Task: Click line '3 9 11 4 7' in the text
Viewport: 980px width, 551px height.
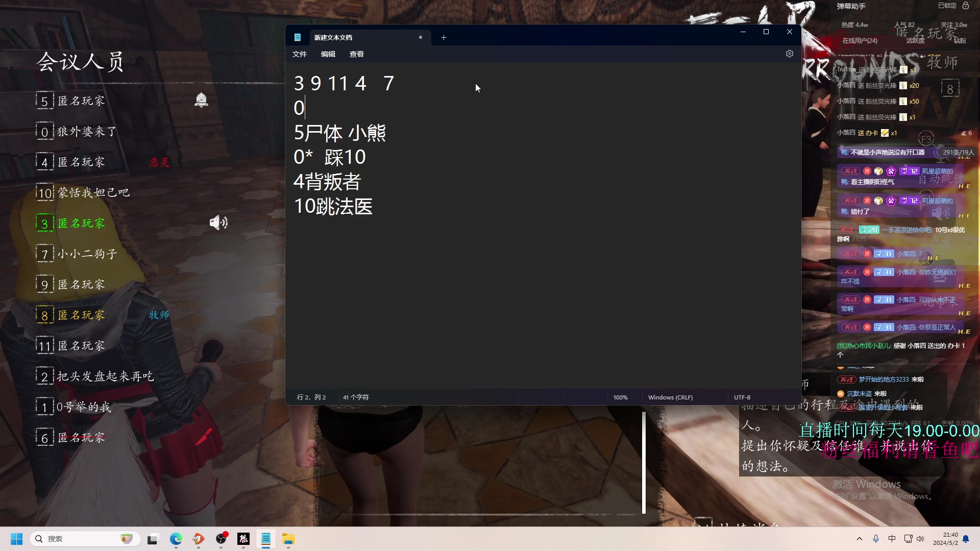Action: [x=344, y=83]
